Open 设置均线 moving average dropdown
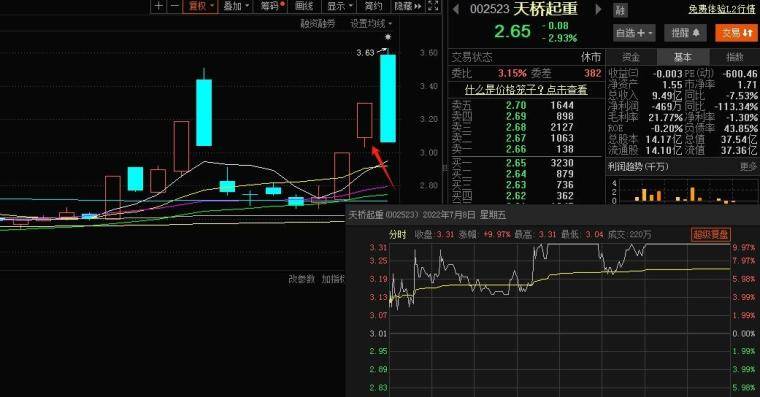Screen dimensions: 760x397 click(x=371, y=24)
